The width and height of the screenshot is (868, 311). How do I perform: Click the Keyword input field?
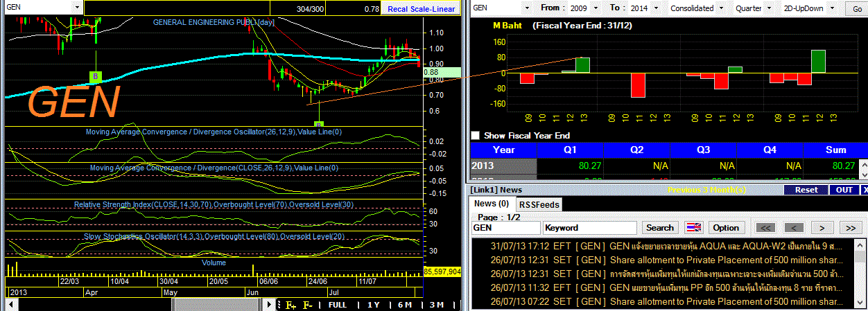click(590, 228)
